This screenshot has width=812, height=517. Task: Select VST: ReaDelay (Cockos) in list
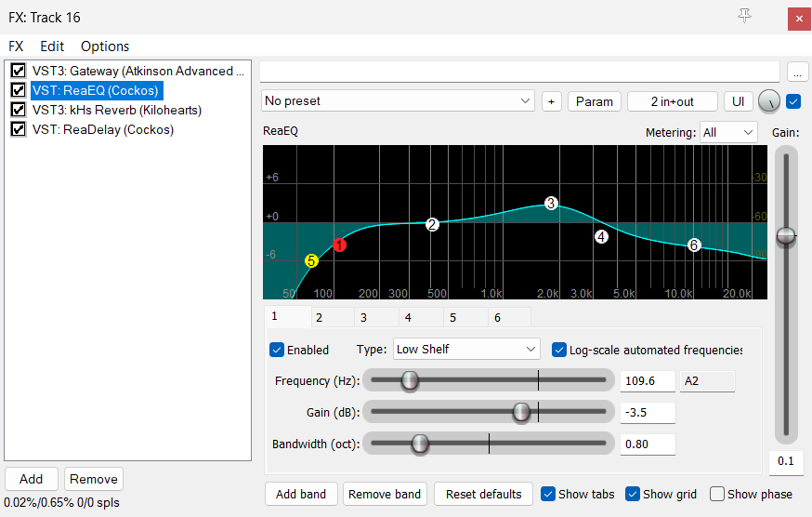pos(103,129)
